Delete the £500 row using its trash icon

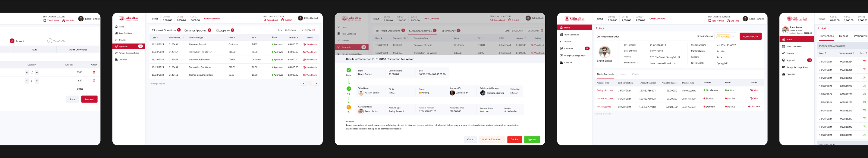click(x=94, y=73)
